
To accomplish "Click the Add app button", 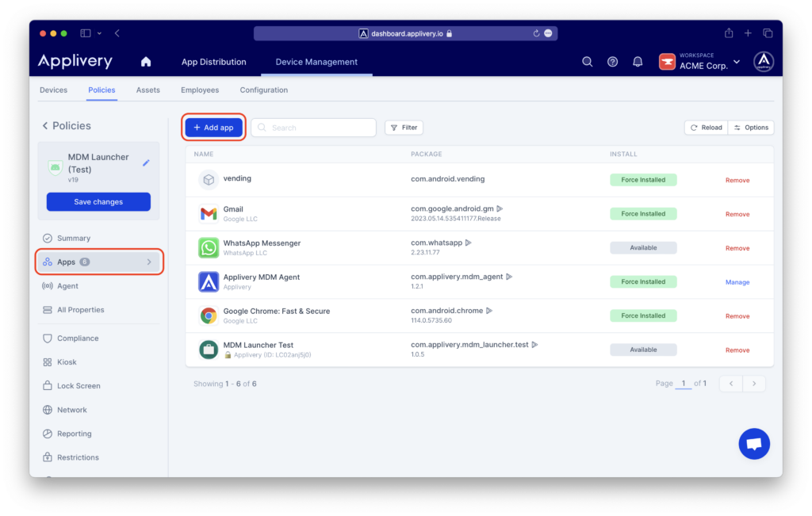I will click(214, 128).
